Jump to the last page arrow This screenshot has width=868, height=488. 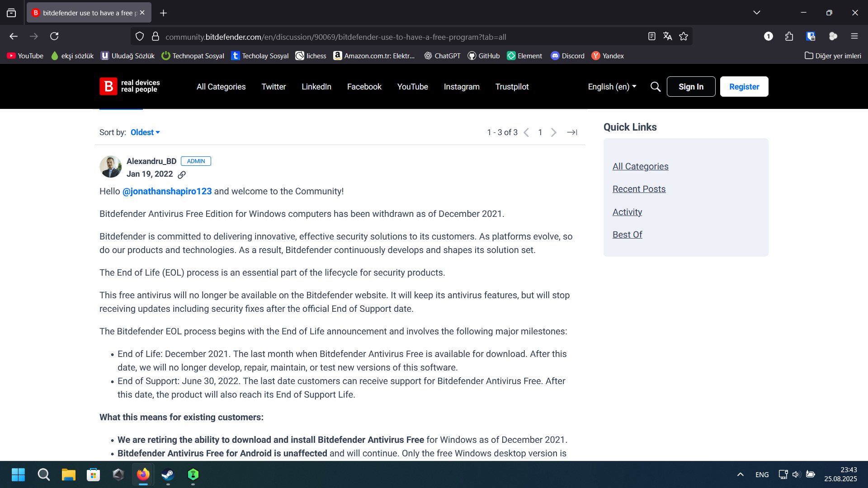click(572, 132)
